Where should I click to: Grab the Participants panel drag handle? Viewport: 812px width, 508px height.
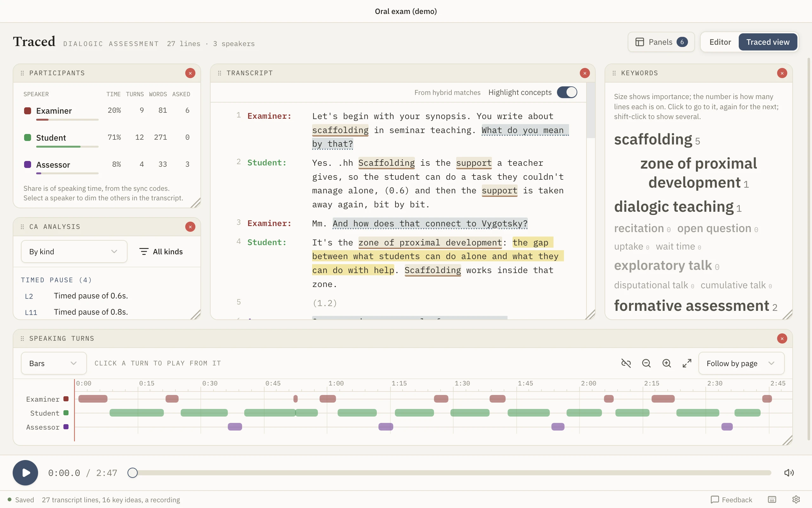tap(22, 73)
